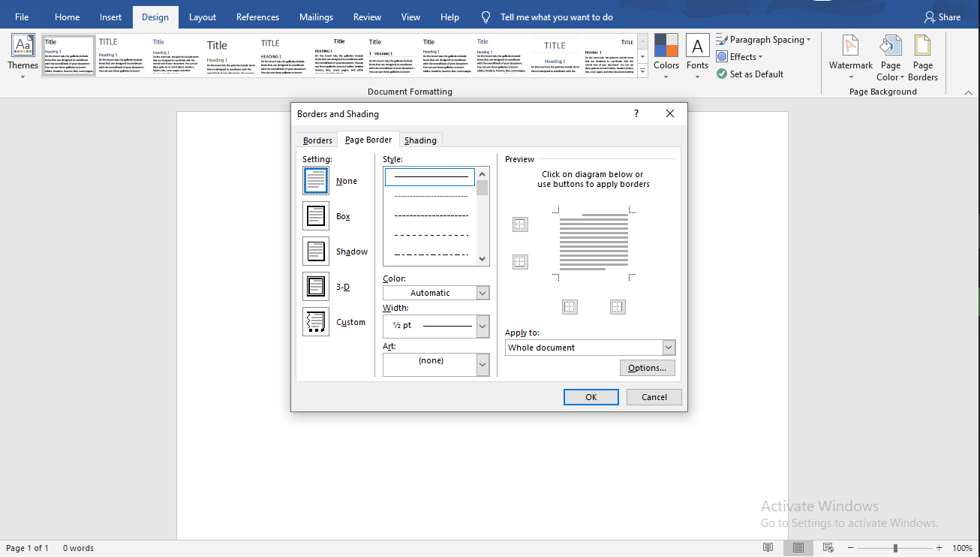Screen dimensions: 980x557
Task: Click Cancel in the dialog
Action: point(654,397)
